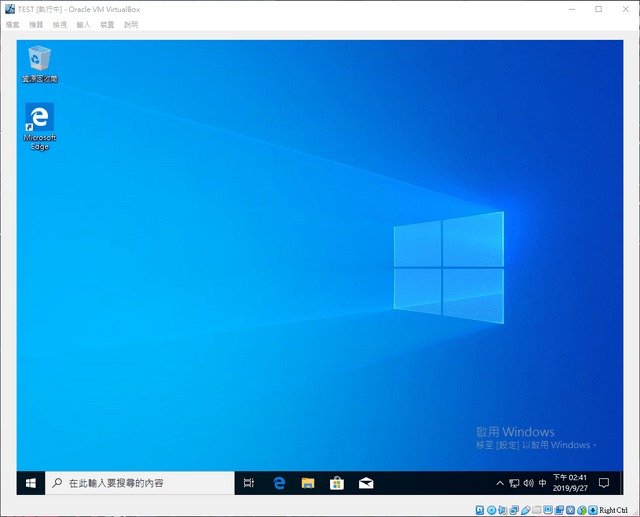Image resolution: width=640 pixels, height=517 pixels.
Task: Click the audio indicator in VirtualBox status bar
Action: [x=502, y=510]
